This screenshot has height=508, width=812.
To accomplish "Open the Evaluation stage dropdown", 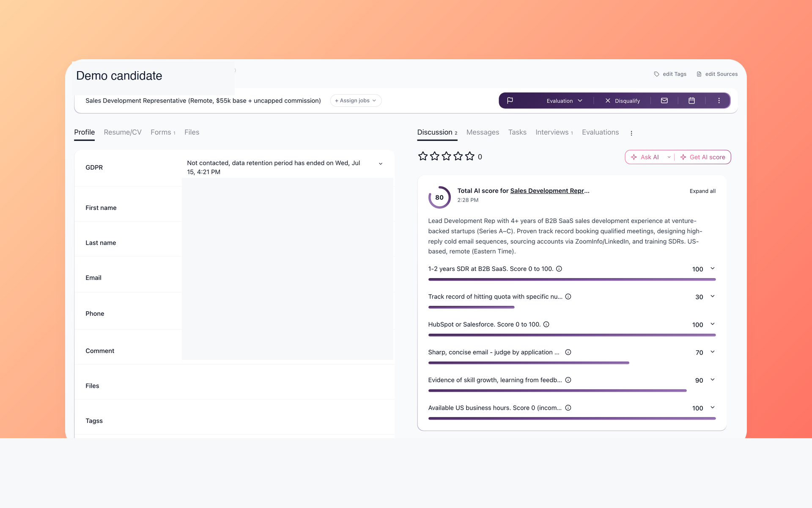I will tap(565, 101).
